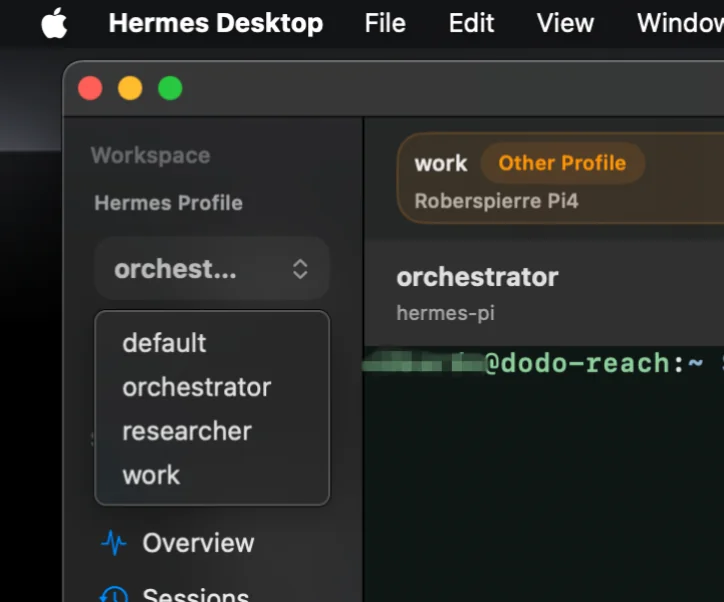Click the Sessions clock icon

pyautogui.click(x=114, y=594)
